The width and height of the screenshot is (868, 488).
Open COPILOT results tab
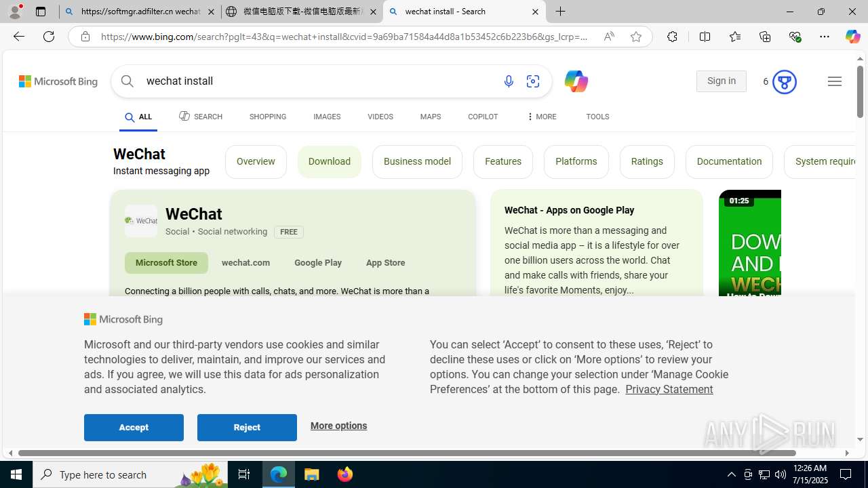point(483,117)
